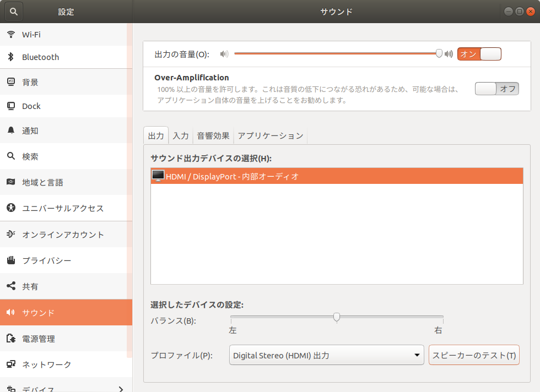The width and height of the screenshot is (540, 392).
Task: Open the プロファイル Digital Stereo dropdown
Action: pyautogui.click(x=326, y=355)
